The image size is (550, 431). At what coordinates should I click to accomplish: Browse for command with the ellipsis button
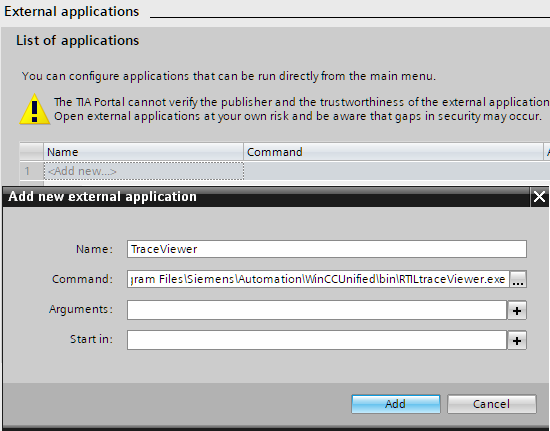point(518,280)
